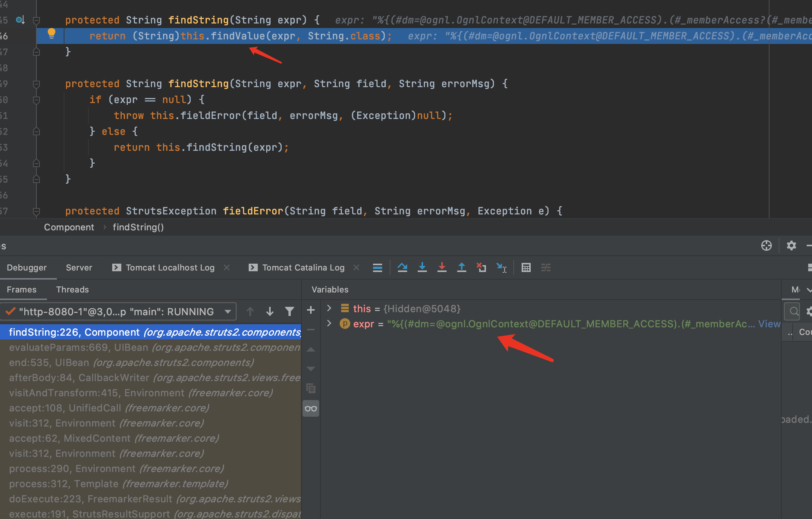Expand the 'this' variable node
The width and height of the screenshot is (812, 519).
[329, 308]
